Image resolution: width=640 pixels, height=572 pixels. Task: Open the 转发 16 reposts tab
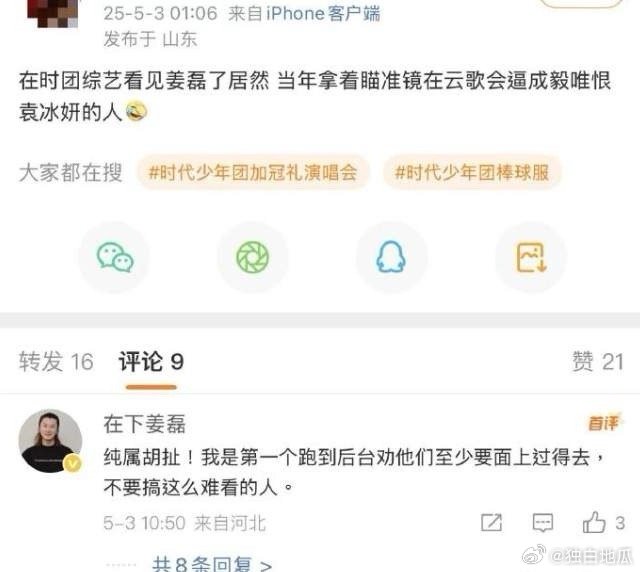click(x=56, y=362)
